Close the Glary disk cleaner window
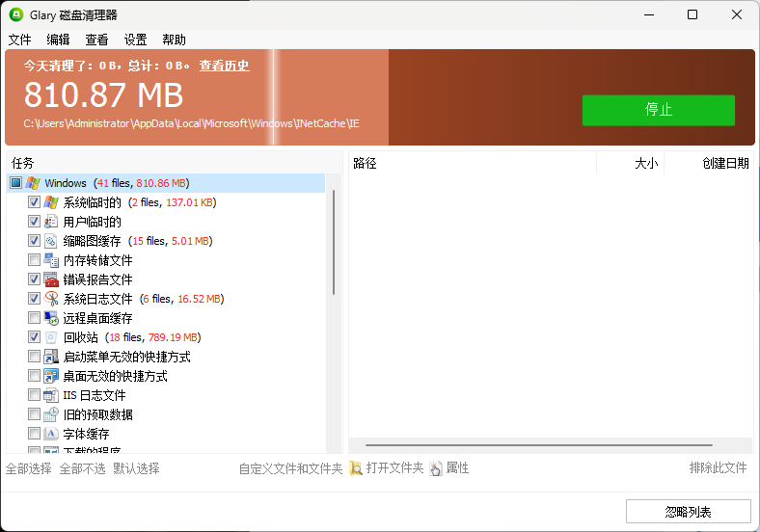The width and height of the screenshot is (760, 532). point(737,14)
